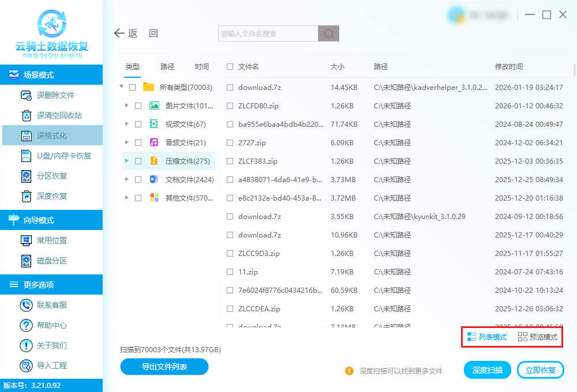Switch to the 时间 tab
Image resolution: width=577 pixels, height=392 pixels.
tap(201, 66)
